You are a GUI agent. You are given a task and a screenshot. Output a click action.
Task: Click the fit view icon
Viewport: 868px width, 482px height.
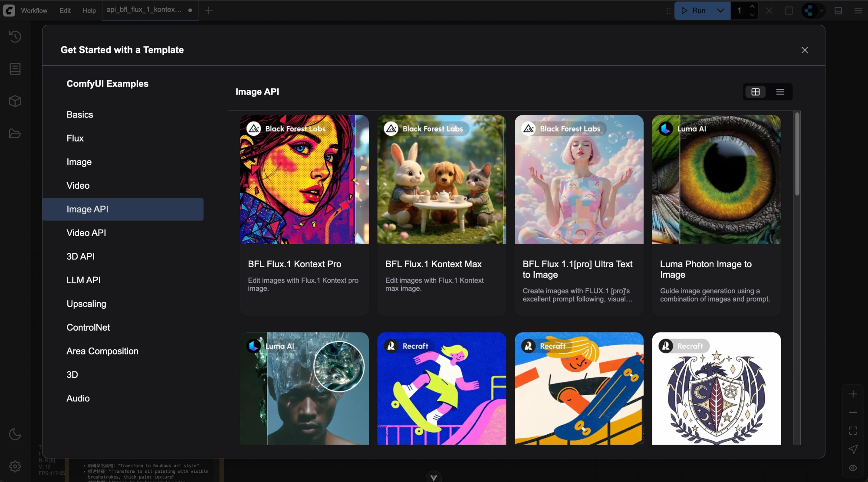(x=853, y=431)
